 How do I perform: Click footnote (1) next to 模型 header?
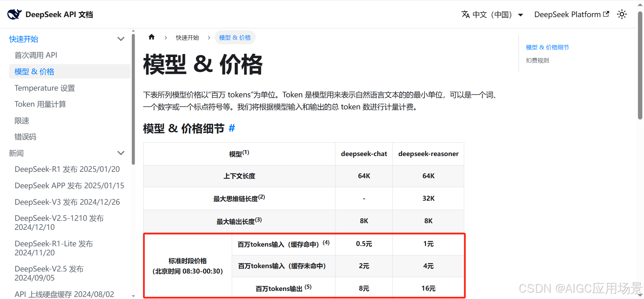tap(246, 152)
